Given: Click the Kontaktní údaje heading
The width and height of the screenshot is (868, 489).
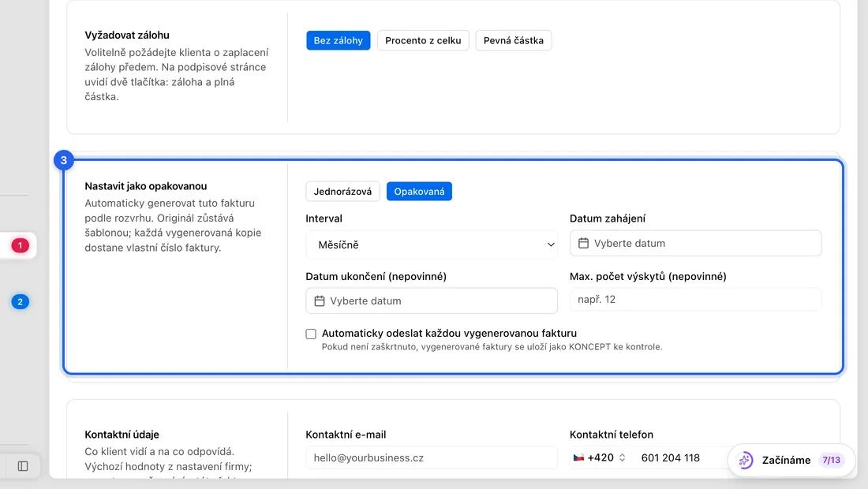Looking at the screenshot, I should pyautogui.click(x=122, y=435).
